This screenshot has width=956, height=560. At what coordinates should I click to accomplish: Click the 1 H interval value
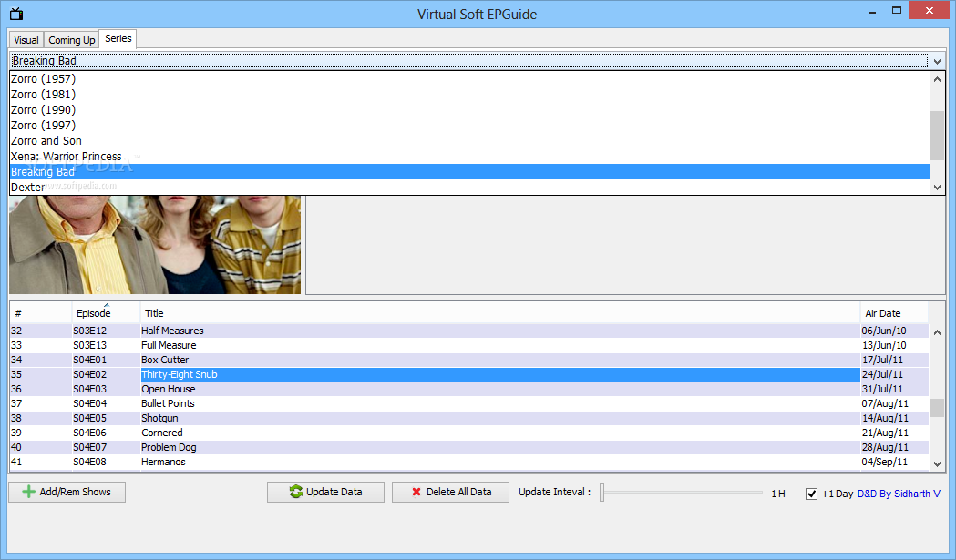(x=778, y=494)
